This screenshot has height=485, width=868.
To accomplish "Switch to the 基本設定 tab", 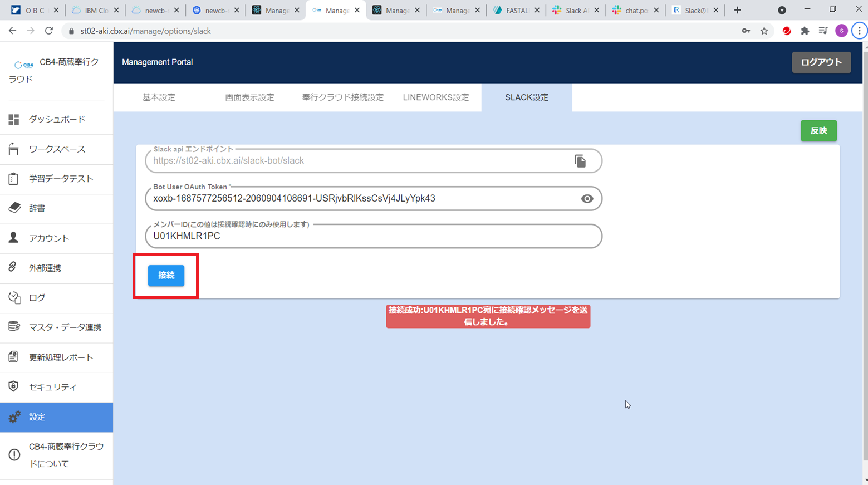I will 159,97.
